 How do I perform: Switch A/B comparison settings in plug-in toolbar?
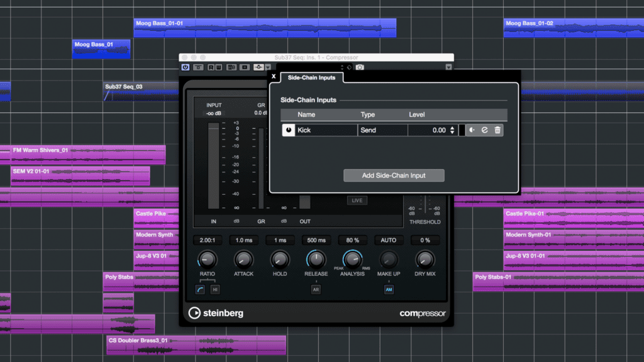coord(231,67)
